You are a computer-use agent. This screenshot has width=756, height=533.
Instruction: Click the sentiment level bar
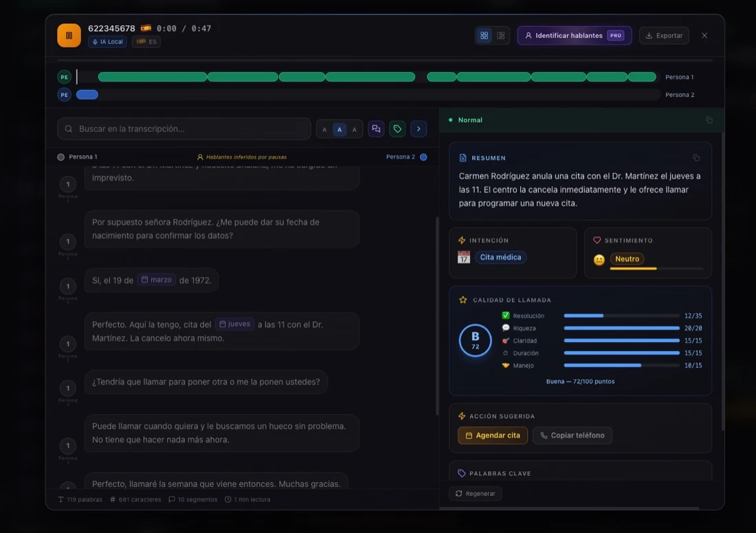pyautogui.click(x=656, y=269)
